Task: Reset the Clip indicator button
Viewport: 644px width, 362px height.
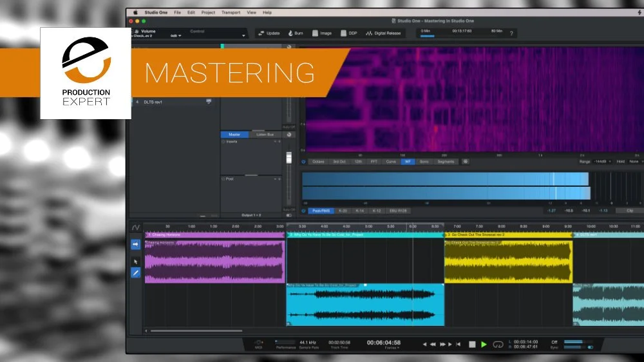Action: click(x=630, y=211)
